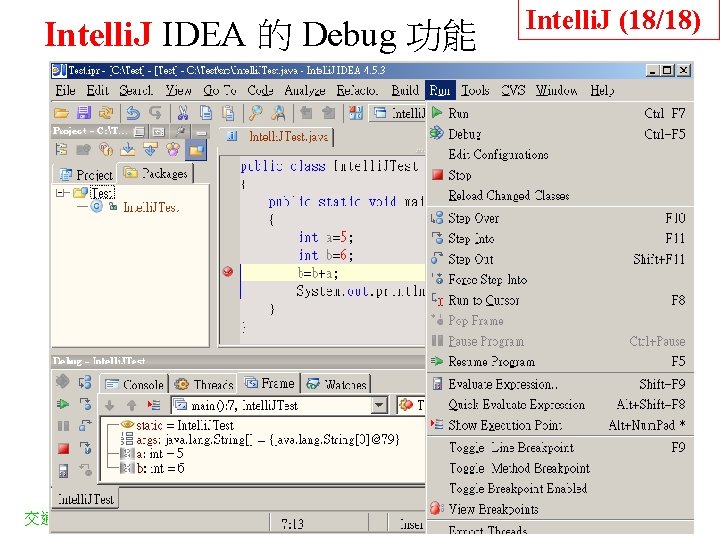Viewport: 720px width, 540px height.
Task: Select IntelliJTest class in project tree
Action: pyautogui.click(x=150, y=208)
